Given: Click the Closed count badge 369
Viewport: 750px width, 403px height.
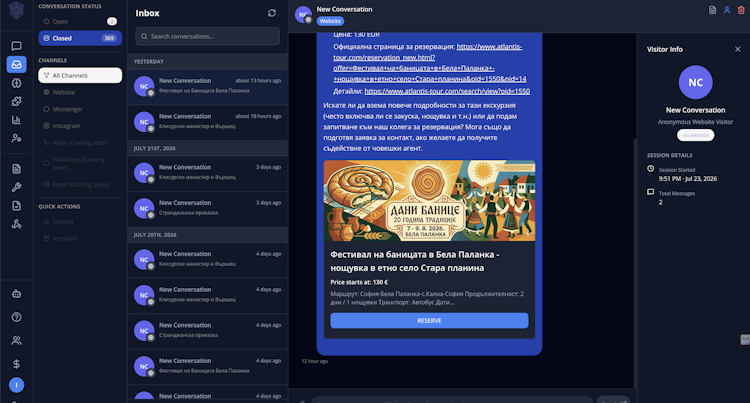Looking at the screenshot, I should point(109,38).
